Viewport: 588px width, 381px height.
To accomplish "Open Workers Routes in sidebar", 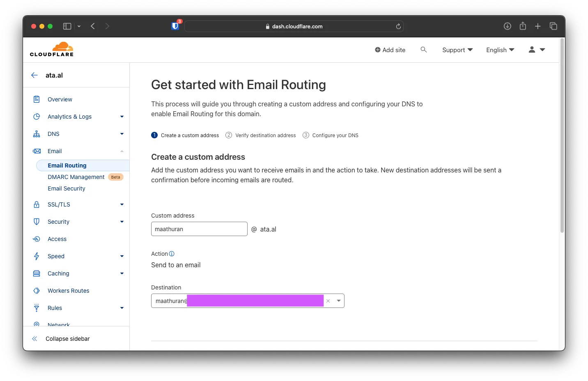I will pyautogui.click(x=69, y=291).
